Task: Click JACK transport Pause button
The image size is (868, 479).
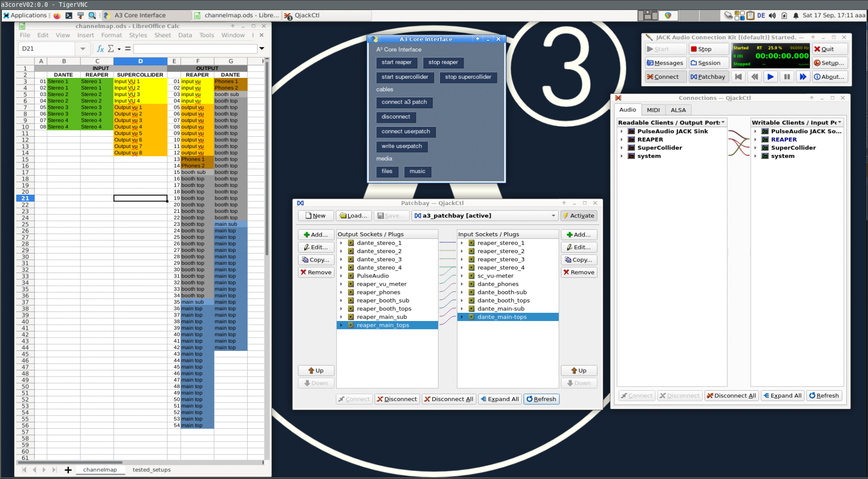Action: click(x=787, y=77)
